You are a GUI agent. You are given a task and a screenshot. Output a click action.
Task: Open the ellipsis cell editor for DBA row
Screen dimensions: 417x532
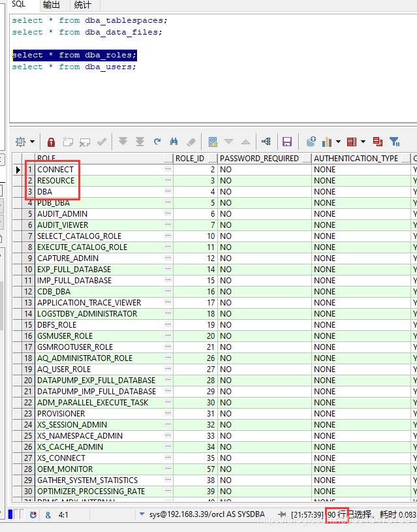[x=168, y=191]
